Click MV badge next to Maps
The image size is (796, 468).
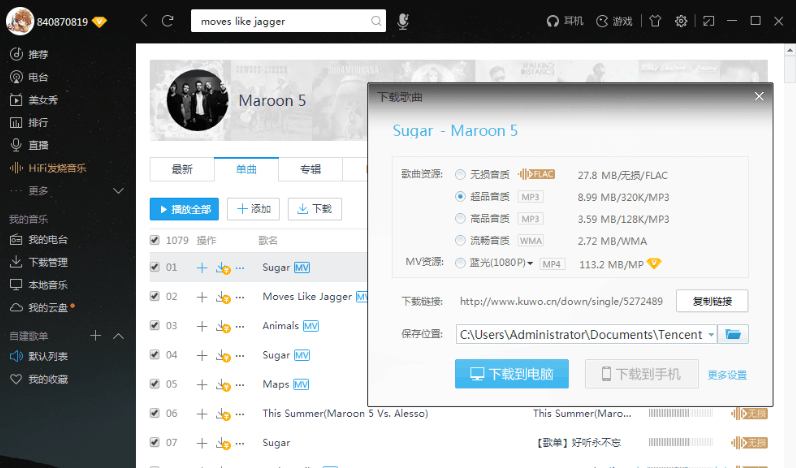point(301,384)
